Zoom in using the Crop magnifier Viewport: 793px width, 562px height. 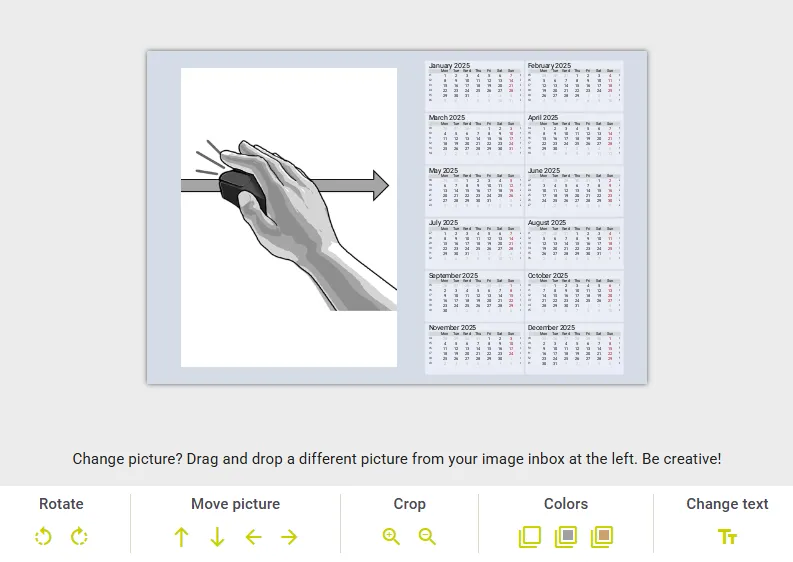click(391, 536)
